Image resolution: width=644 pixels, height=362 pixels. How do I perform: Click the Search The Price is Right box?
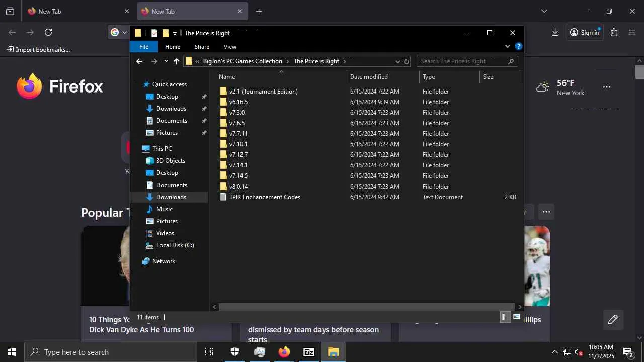(467, 61)
